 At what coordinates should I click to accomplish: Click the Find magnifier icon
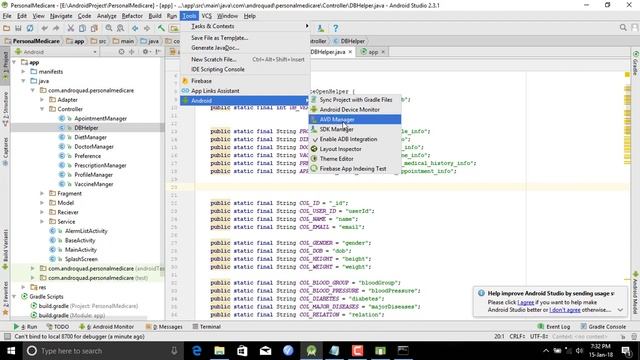click(x=109, y=28)
